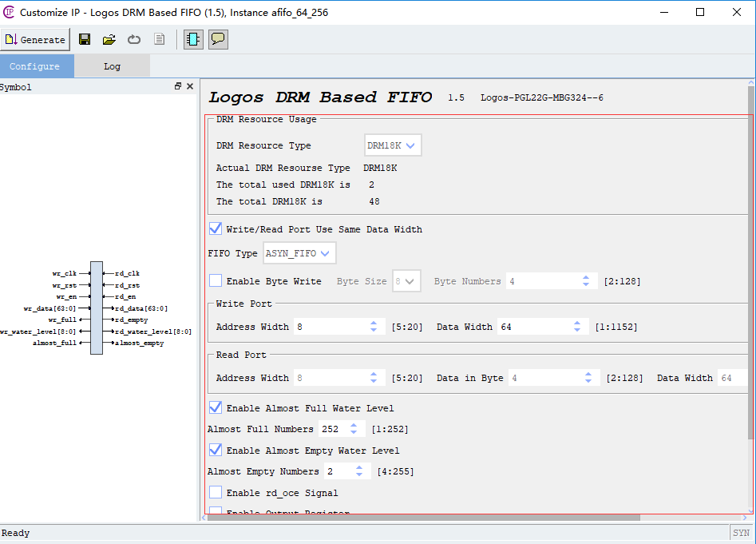
Task: Enable Byte Write checkbox
Action: point(216,280)
